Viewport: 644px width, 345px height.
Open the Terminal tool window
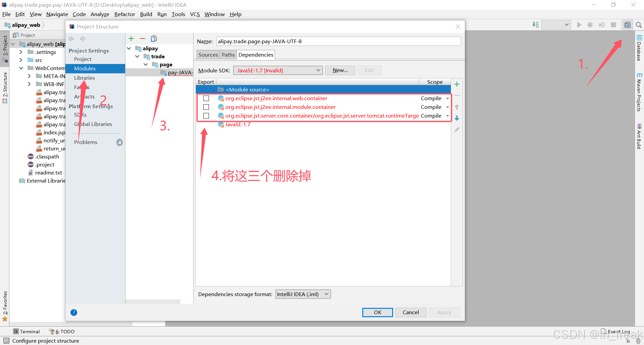(x=26, y=332)
